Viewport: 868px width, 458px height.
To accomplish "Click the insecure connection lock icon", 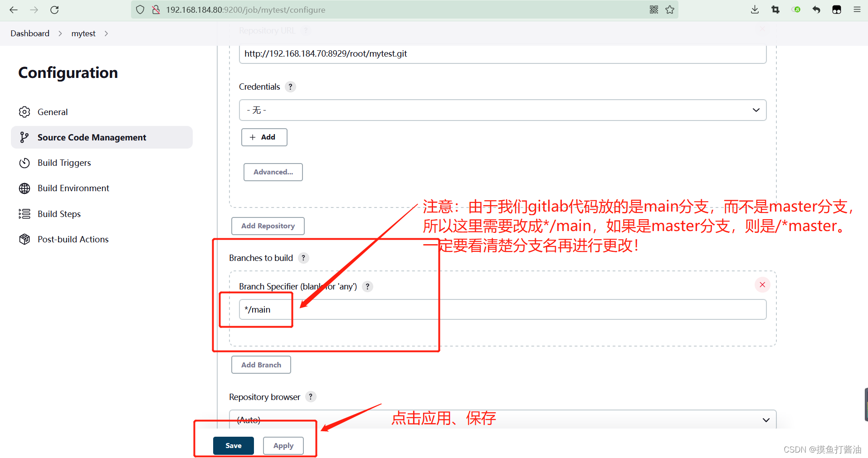I will (x=156, y=10).
